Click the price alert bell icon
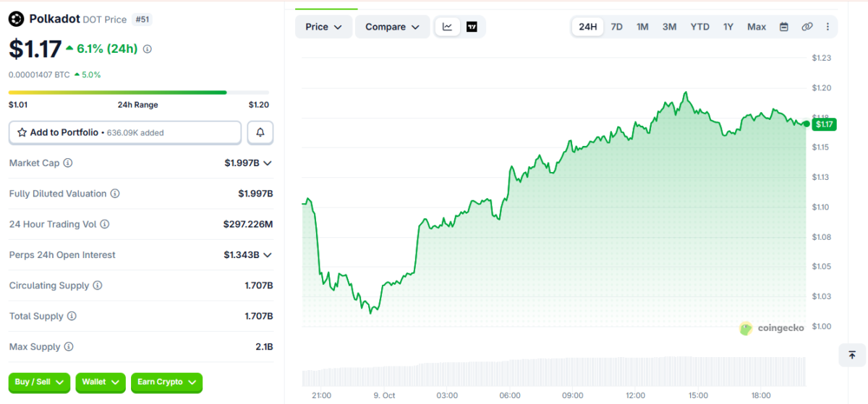This screenshot has width=868, height=404. tap(260, 133)
